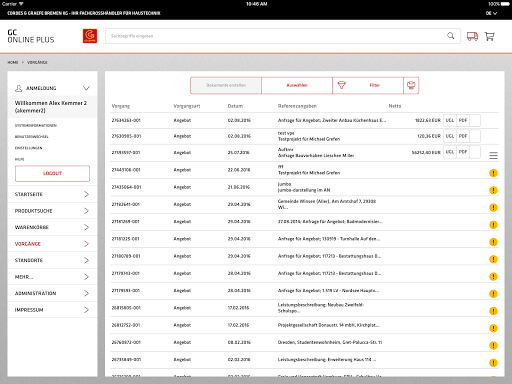Download PDF for Angebot 27634263-001
This screenshot has width=512, height=384.
point(463,120)
